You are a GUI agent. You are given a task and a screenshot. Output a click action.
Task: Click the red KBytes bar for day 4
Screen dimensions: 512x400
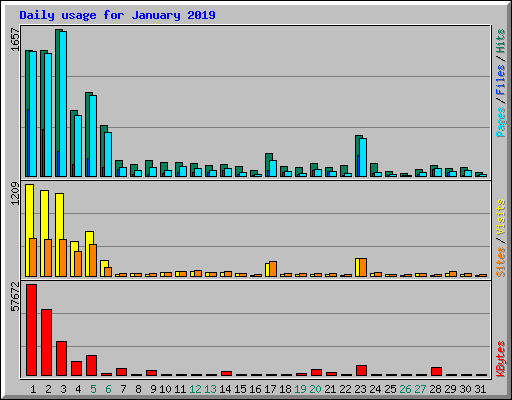pos(76,368)
